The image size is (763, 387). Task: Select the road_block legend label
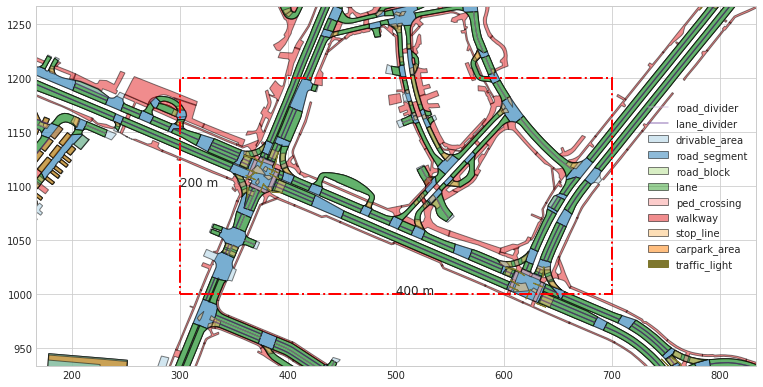pos(703,172)
